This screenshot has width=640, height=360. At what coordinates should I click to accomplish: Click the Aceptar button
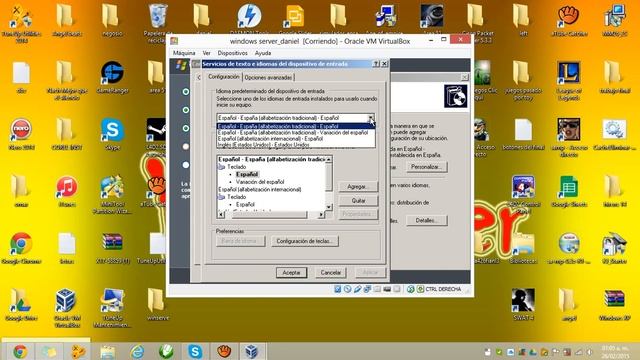click(291, 272)
